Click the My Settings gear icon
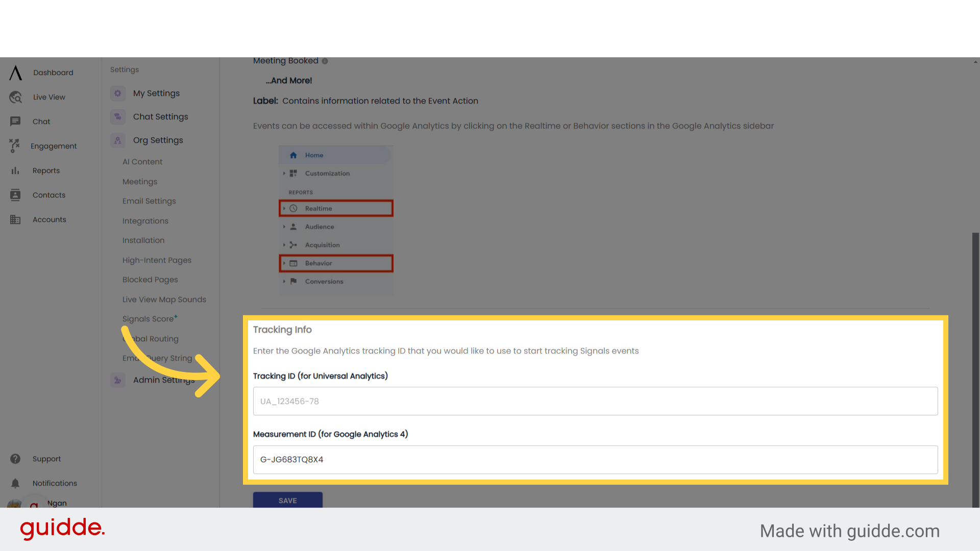This screenshot has width=980, height=551. [118, 93]
